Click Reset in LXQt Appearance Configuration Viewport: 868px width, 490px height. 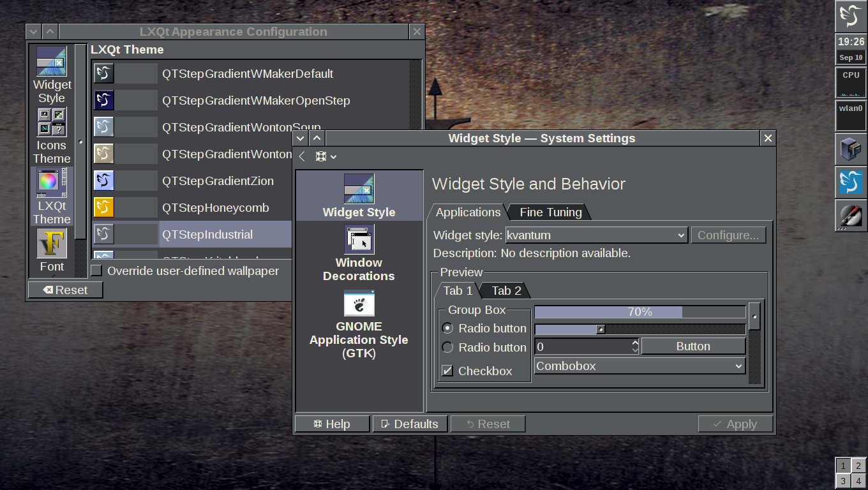(x=65, y=290)
